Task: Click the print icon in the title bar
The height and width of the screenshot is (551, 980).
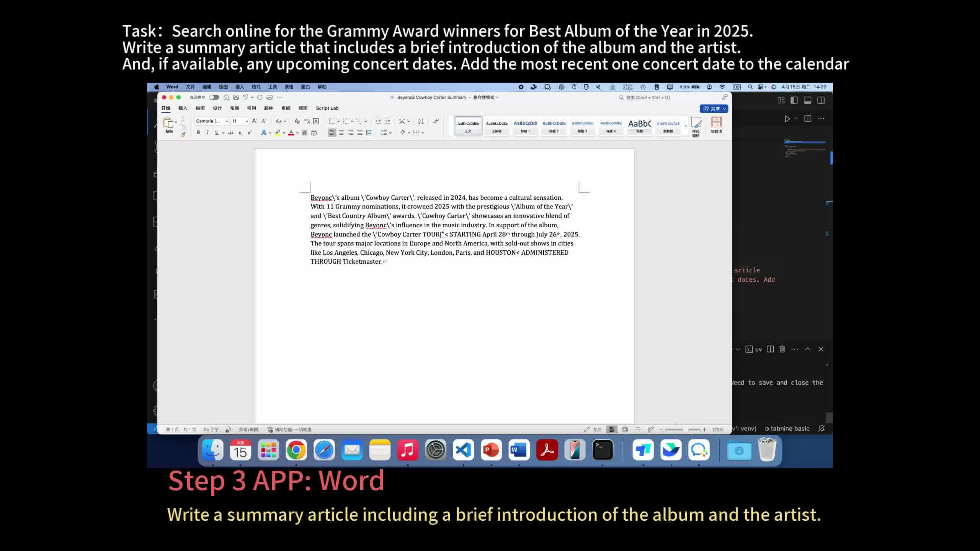Action: pyautogui.click(x=269, y=97)
